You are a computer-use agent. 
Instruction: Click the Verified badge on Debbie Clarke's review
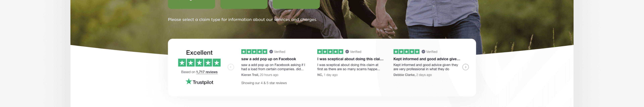pos(430,52)
